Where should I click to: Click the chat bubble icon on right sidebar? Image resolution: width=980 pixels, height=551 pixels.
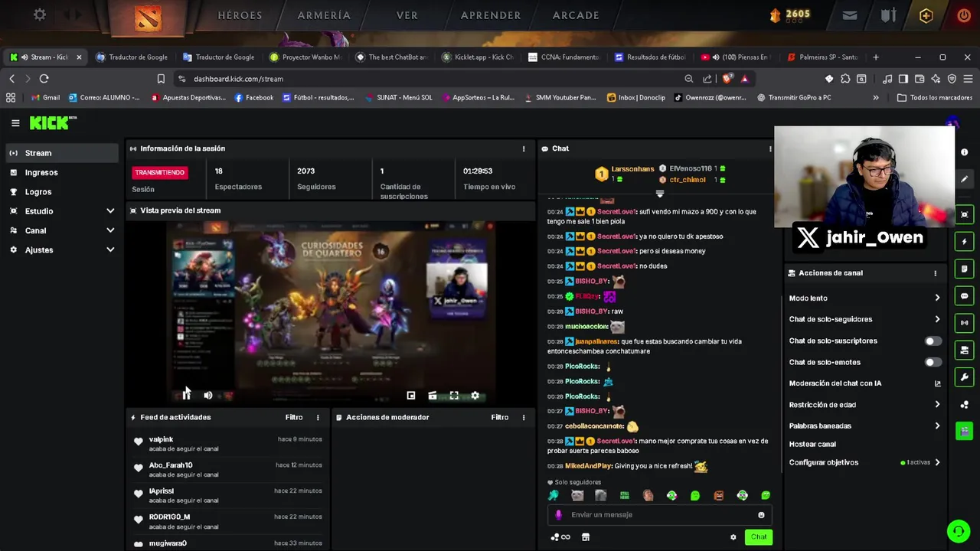[x=965, y=296]
